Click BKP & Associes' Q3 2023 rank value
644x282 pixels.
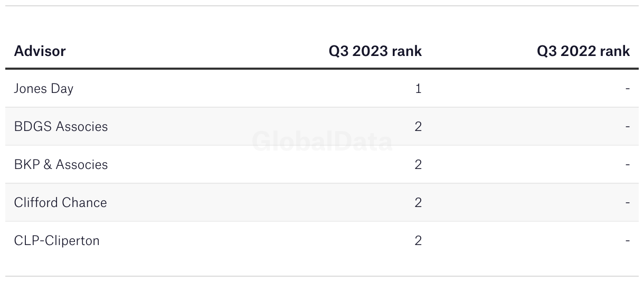tap(418, 165)
